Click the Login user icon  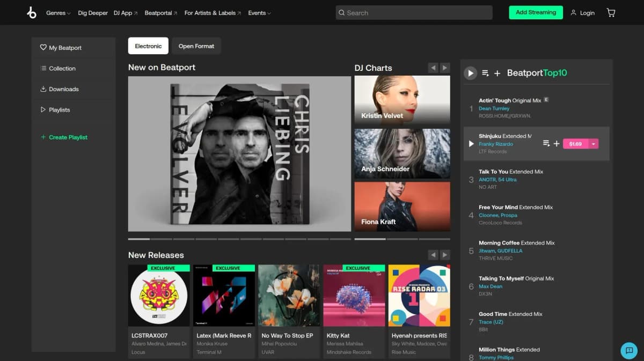pyautogui.click(x=573, y=12)
